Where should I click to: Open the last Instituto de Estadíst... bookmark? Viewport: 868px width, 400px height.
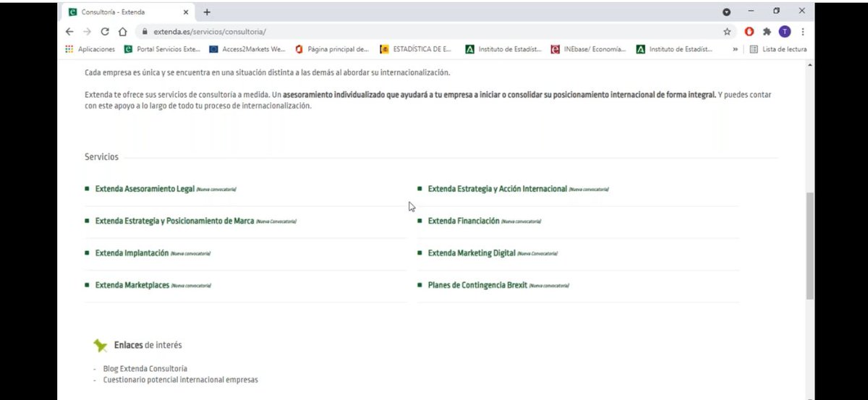pyautogui.click(x=674, y=49)
